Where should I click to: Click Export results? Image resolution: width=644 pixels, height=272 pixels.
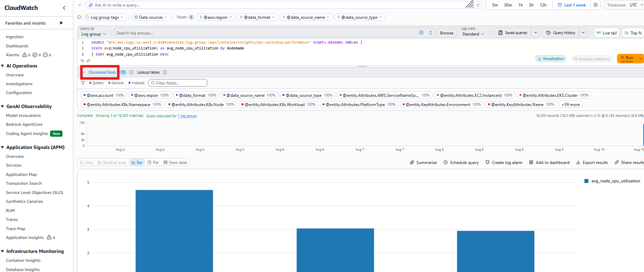[592, 163]
